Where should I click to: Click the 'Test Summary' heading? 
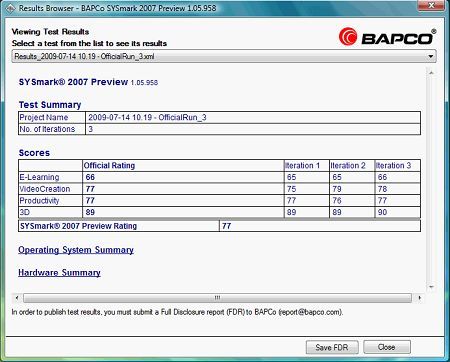(x=50, y=105)
